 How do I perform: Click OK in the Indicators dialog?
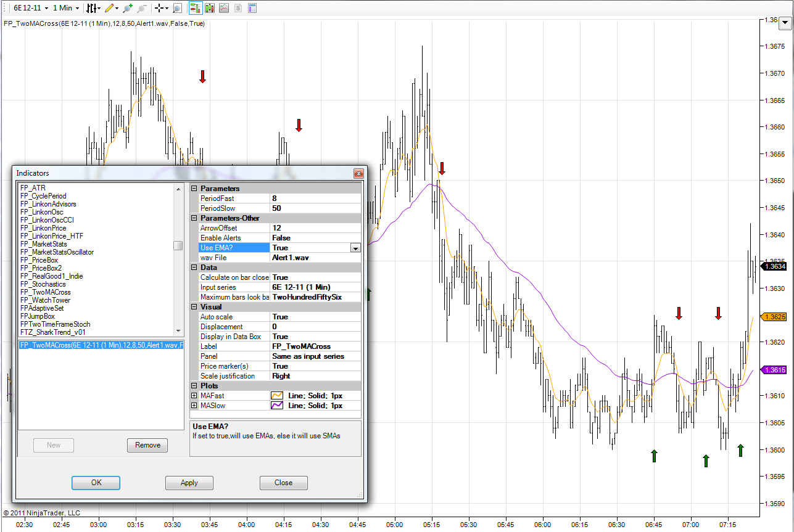point(96,483)
